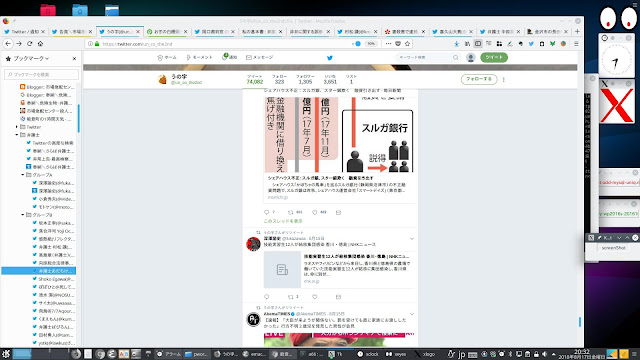
Task: Reload the current page
Action: pos(29,44)
